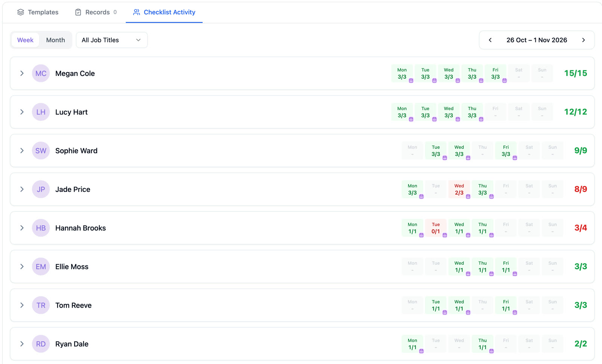
Task: Click Megan Cole's MC avatar
Action: (x=41, y=73)
